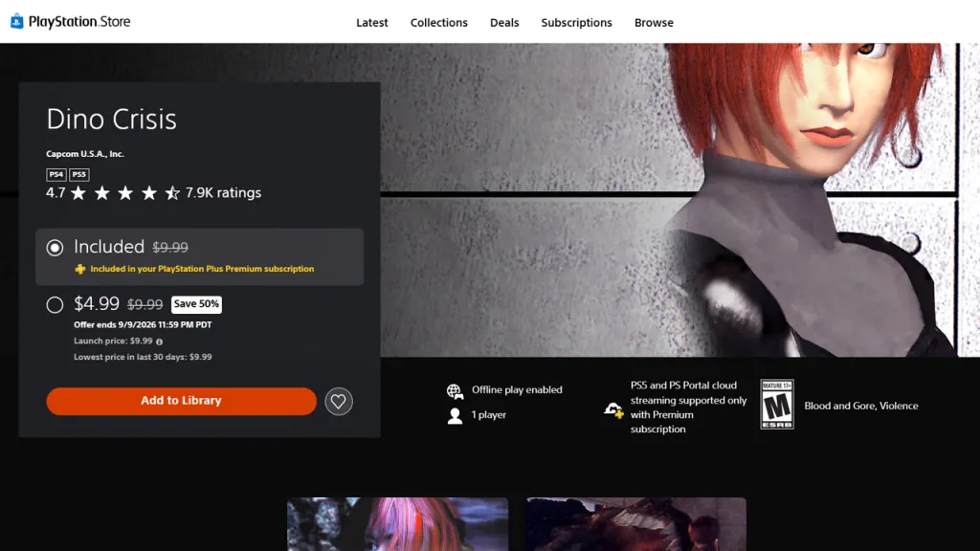Open the 7.9K ratings link

(223, 192)
